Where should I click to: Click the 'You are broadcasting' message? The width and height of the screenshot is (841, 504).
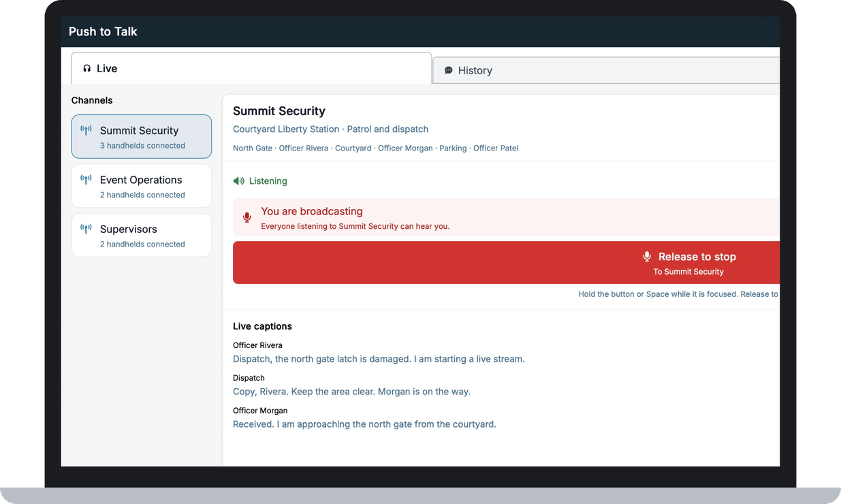coord(312,211)
